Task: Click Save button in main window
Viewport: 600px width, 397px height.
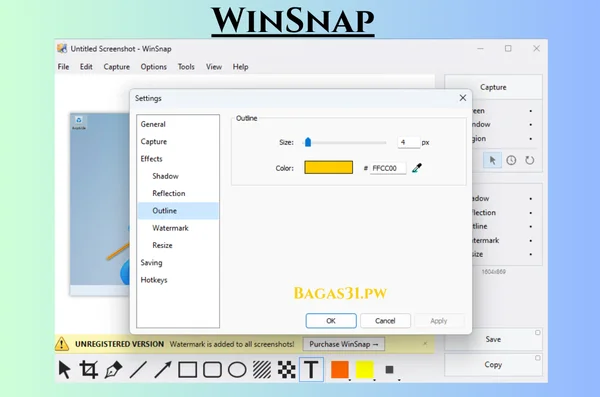Action: coord(493,339)
